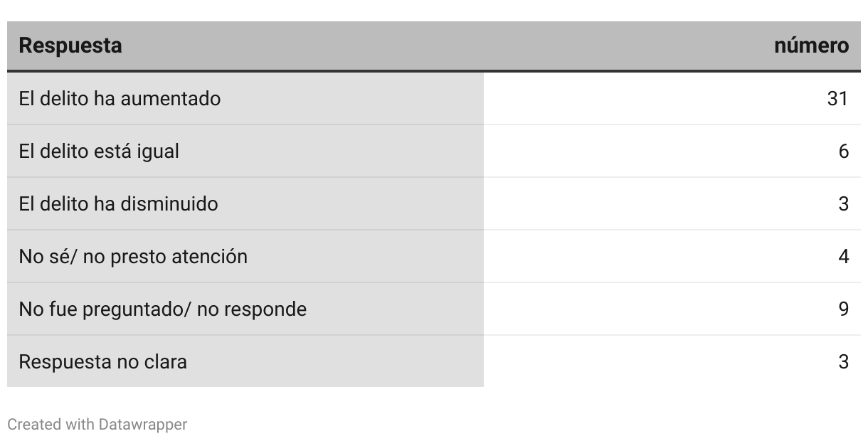
Task: Click the value 6 for 'está igual'
Action: point(843,151)
